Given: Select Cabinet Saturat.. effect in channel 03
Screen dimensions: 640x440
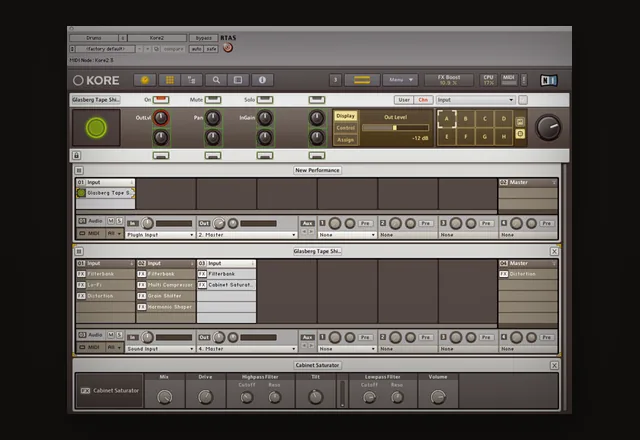Looking at the screenshot, I should 227,285.
